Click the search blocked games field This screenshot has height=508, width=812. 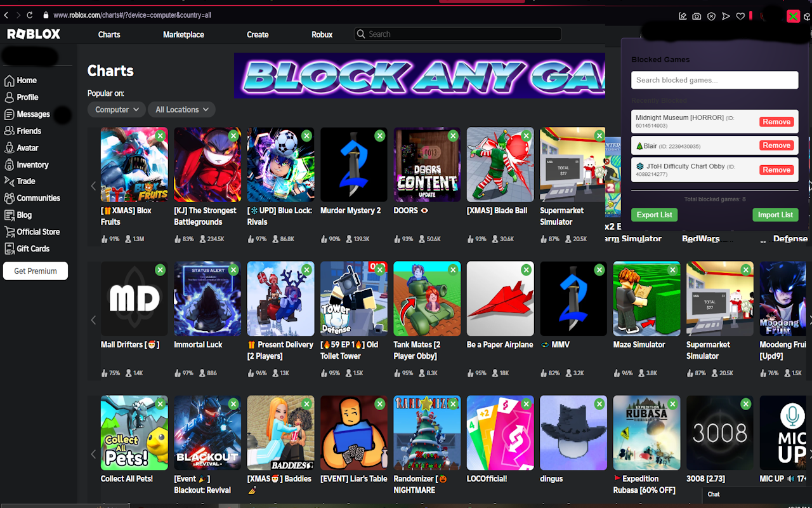[714, 80]
